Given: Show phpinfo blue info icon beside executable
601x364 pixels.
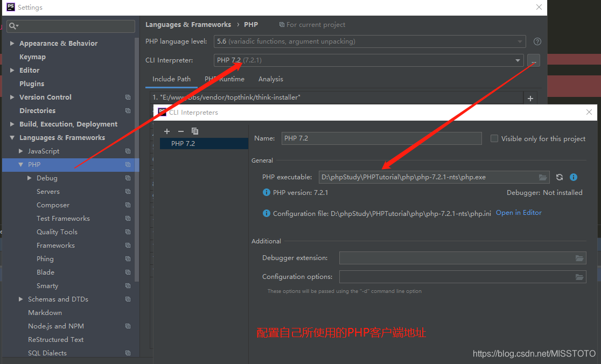Looking at the screenshot, I should click(574, 177).
